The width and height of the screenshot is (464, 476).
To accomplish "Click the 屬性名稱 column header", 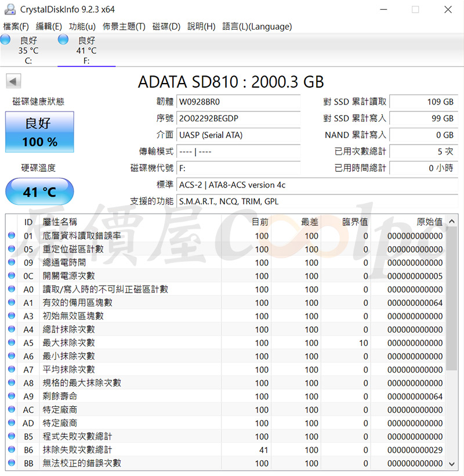I will coord(130,222).
